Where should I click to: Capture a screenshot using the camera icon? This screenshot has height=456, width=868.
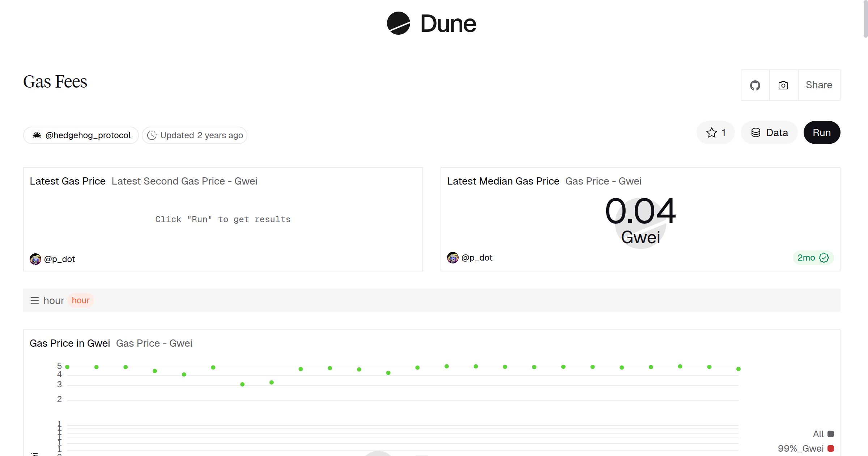point(783,85)
